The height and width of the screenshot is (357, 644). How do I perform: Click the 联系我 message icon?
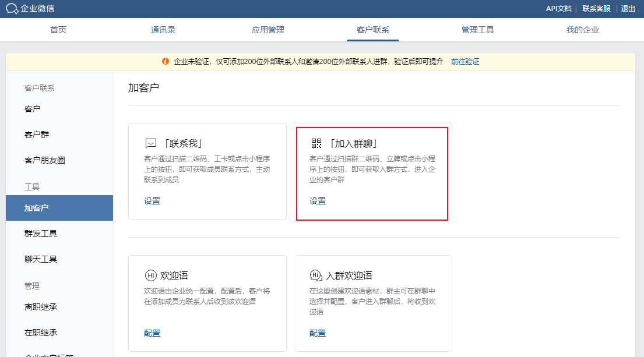pos(150,143)
